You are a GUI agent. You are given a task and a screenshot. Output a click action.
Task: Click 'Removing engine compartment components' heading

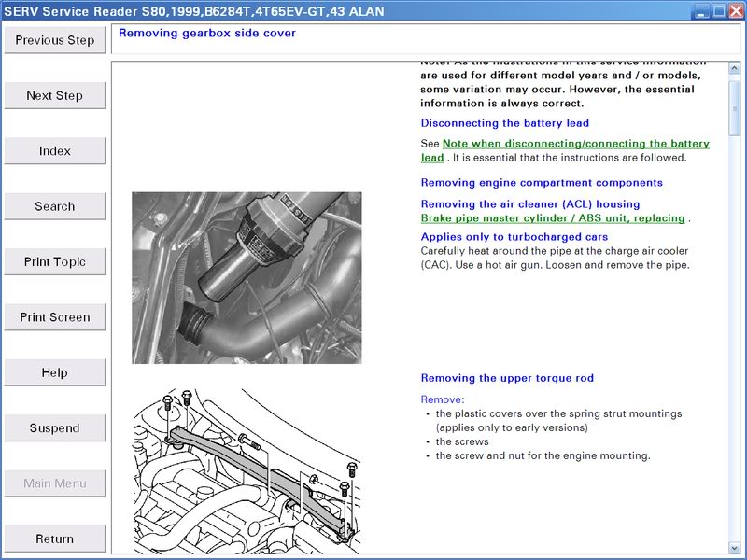click(x=542, y=182)
